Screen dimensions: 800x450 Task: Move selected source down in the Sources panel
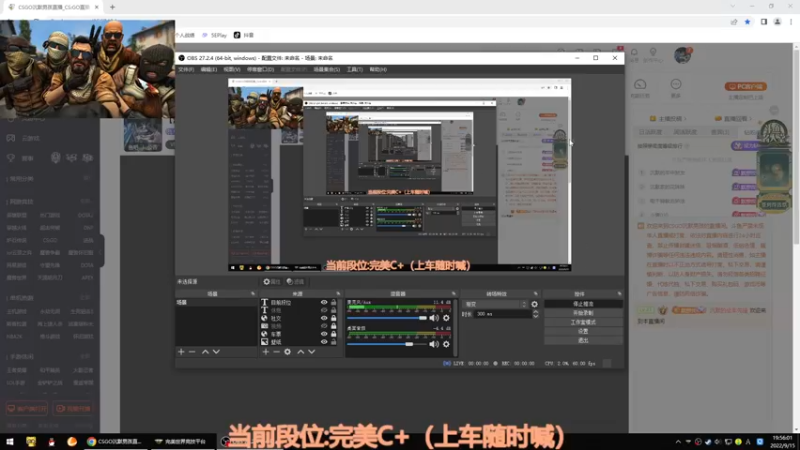point(312,352)
